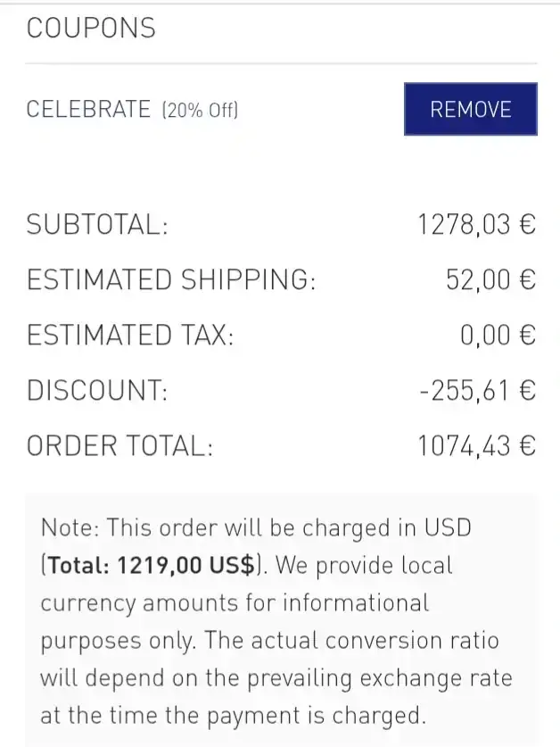Click the ORDER TOTAL label
Viewport: 560px width, 747px height.
(120, 446)
